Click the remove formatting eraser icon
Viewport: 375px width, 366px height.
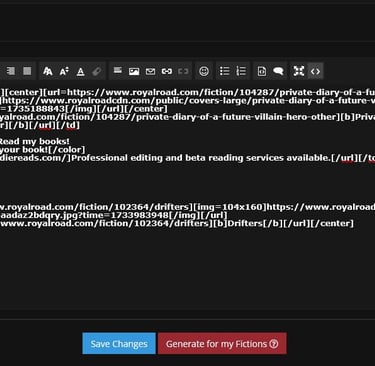point(97,71)
